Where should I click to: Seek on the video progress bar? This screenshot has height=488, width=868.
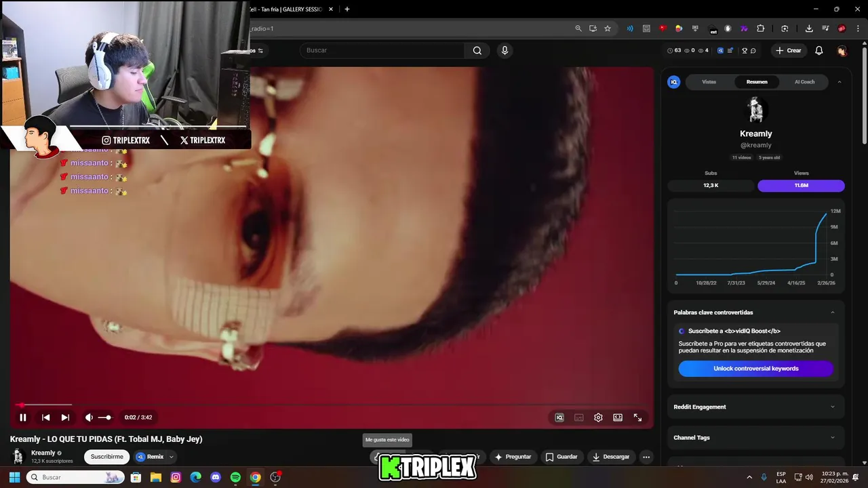(332, 405)
